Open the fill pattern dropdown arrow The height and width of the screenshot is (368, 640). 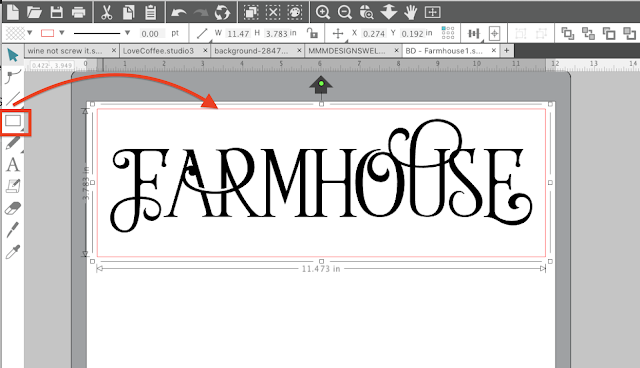(29, 33)
